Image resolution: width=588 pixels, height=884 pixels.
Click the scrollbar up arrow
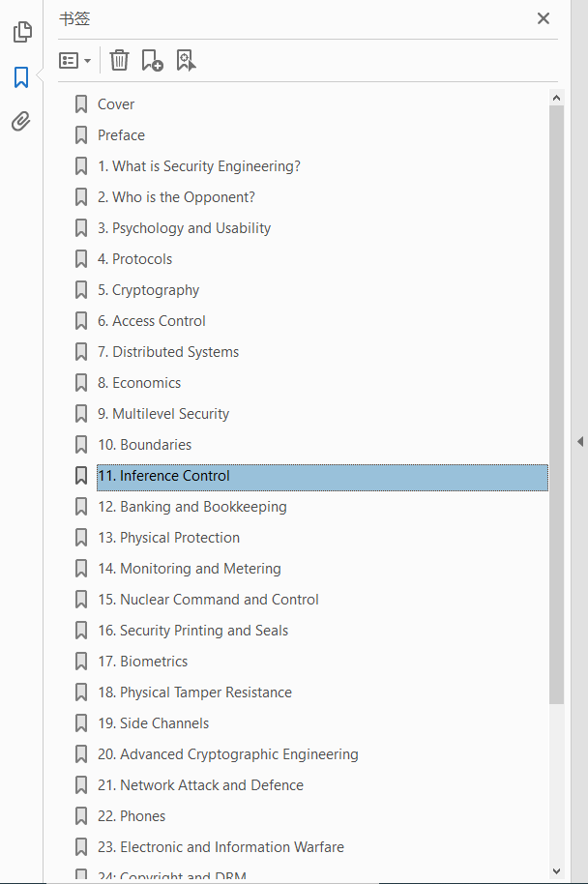pyautogui.click(x=557, y=97)
